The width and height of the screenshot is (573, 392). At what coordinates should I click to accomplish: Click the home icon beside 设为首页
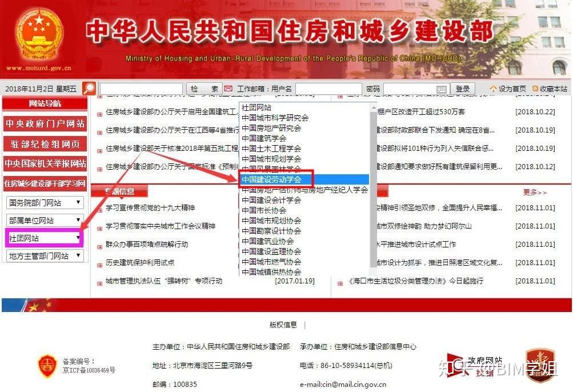click(x=494, y=89)
